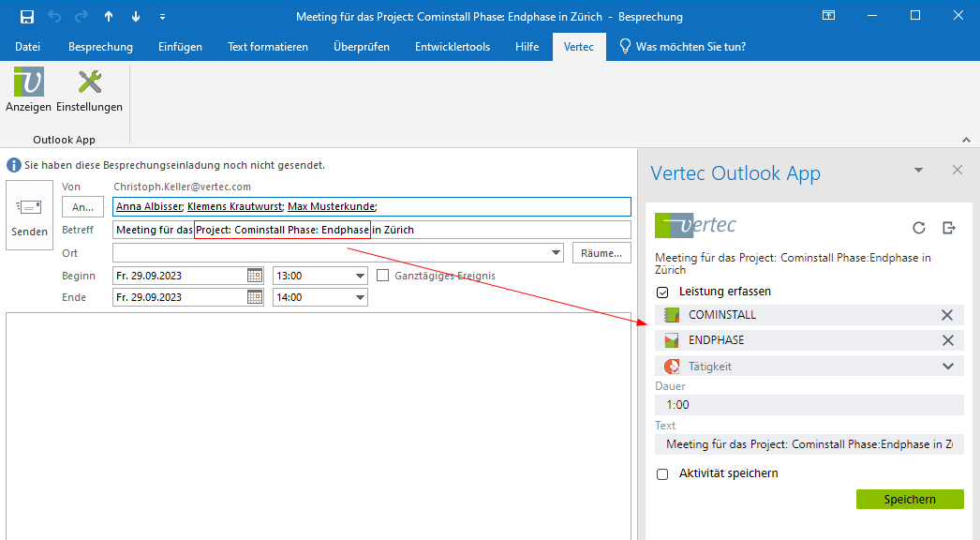The width and height of the screenshot is (980, 540).
Task: Open calendar picker for Ende date
Action: pos(255,297)
